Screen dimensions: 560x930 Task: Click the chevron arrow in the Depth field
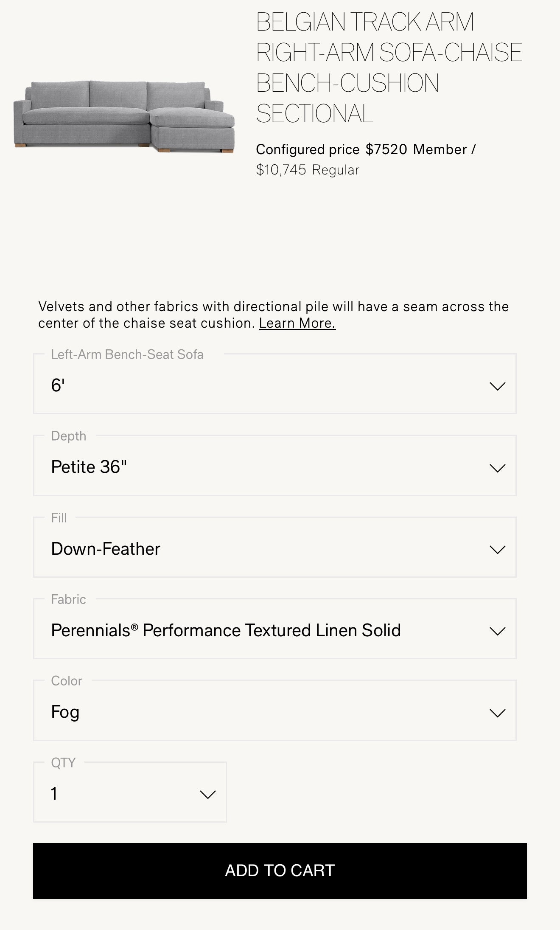coord(497,468)
